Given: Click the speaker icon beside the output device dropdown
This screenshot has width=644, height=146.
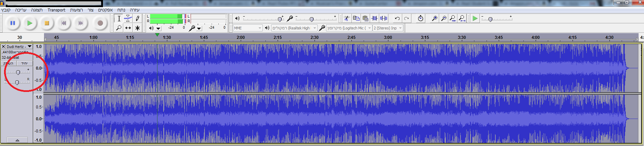Looking at the screenshot, I should click(267, 28).
